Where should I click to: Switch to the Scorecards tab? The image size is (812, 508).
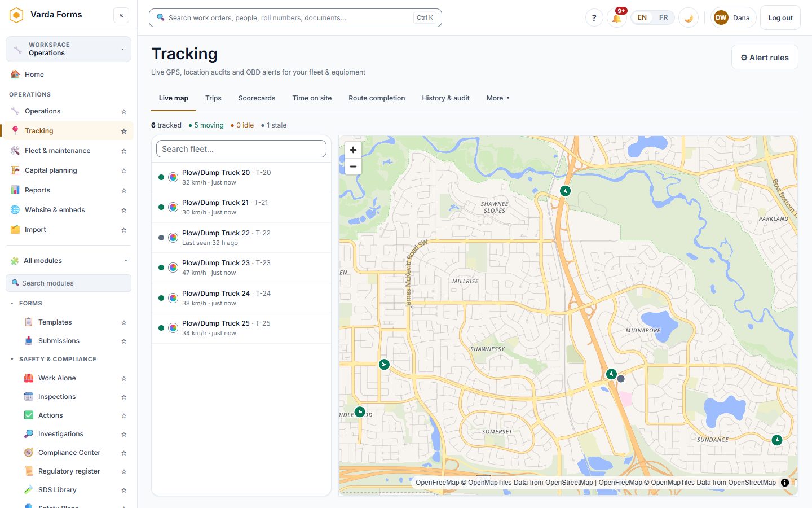click(x=257, y=98)
